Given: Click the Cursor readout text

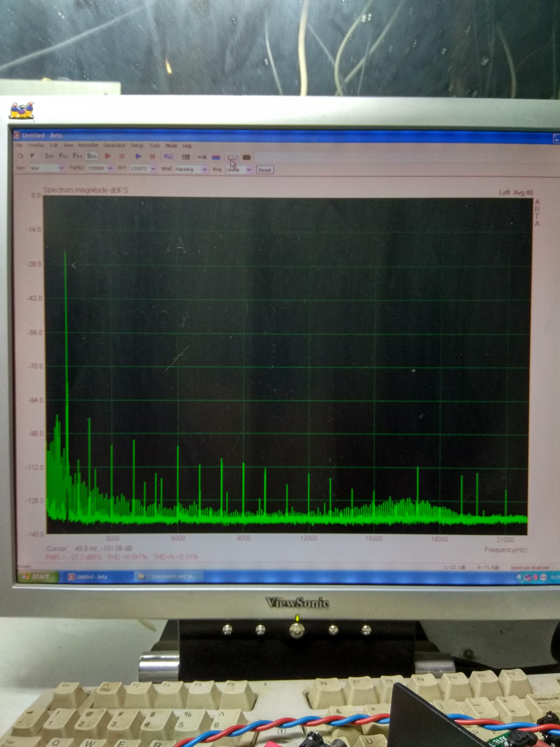Looking at the screenshot, I should click(89, 548).
